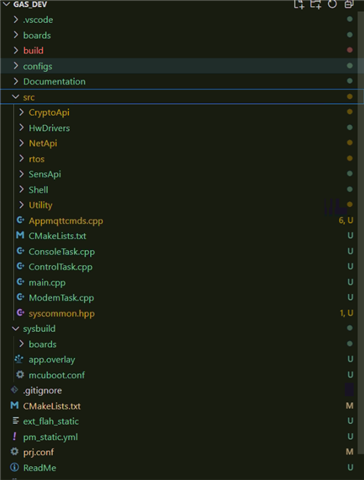Collapse the src folder
Viewport: 364px width, 480px height.
[15, 97]
